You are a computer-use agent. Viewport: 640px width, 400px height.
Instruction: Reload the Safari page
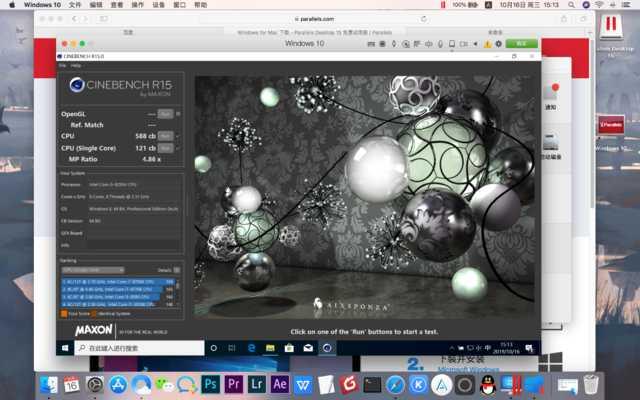(x=424, y=19)
